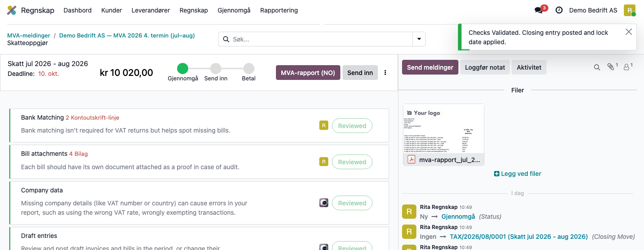The height and width of the screenshot is (250, 644).
Task: Click Loggfør notat button
Action: click(x=485, y=67)
